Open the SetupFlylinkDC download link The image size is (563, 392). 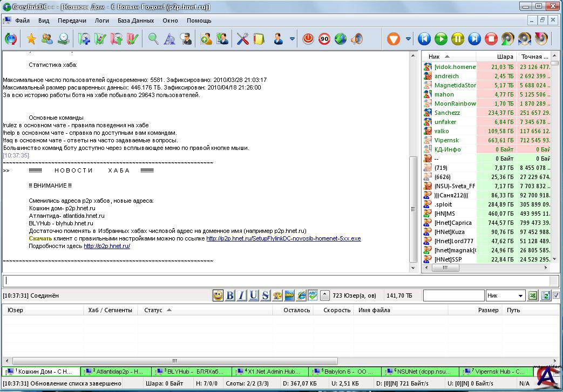(283, 238)
